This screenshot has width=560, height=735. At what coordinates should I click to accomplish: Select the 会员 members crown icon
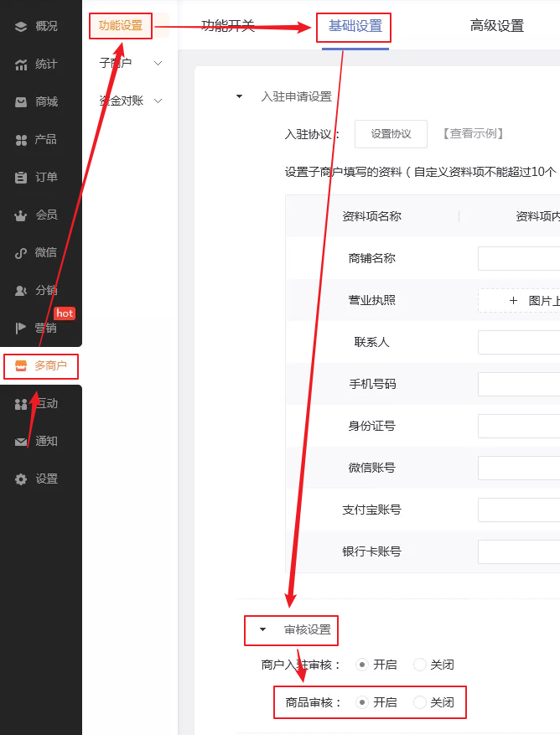pos(21,215)
